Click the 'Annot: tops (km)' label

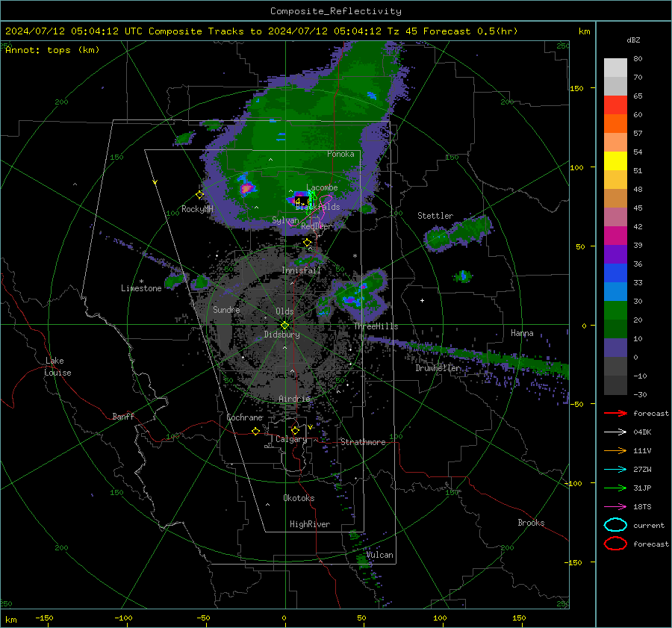[x=52, y=50]
